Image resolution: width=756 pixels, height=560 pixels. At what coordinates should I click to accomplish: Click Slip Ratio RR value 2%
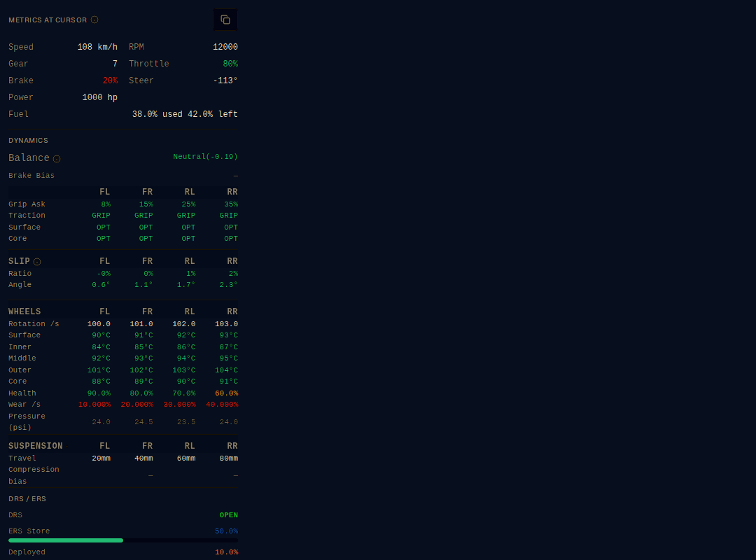pos(233,274)
